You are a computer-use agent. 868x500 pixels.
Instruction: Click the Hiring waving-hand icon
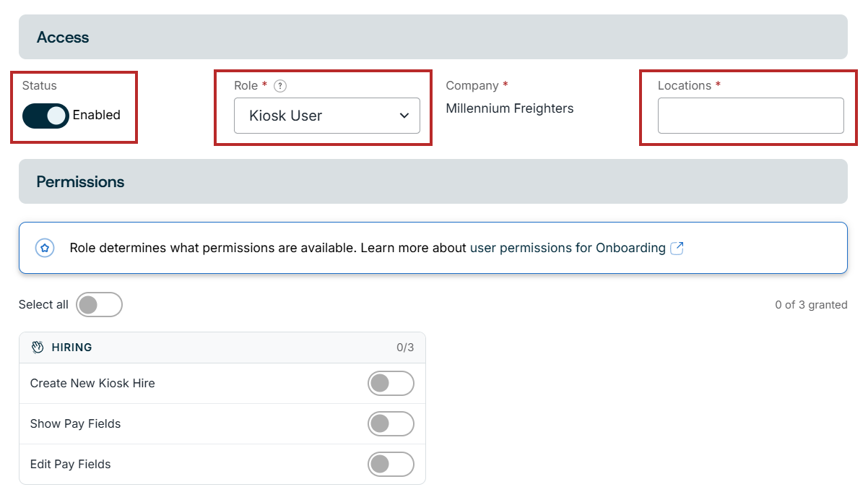(x=38, y=348)
